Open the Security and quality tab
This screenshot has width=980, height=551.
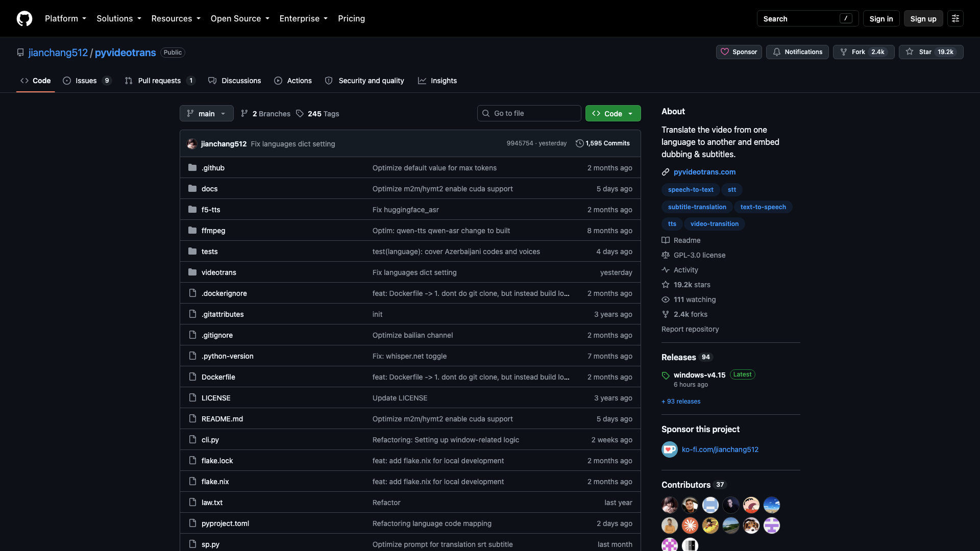(364, 81)
